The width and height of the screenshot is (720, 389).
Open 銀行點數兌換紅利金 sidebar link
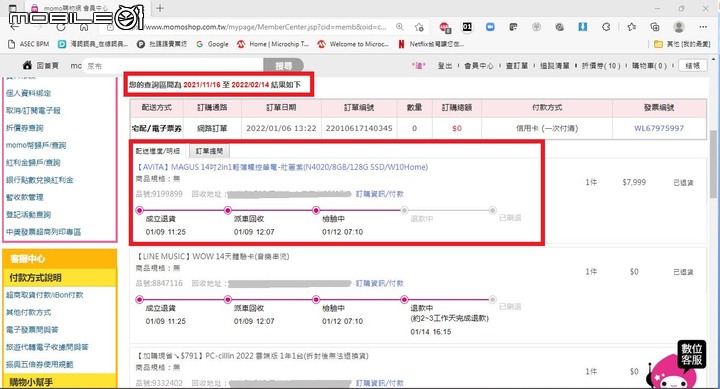point(39,180)
